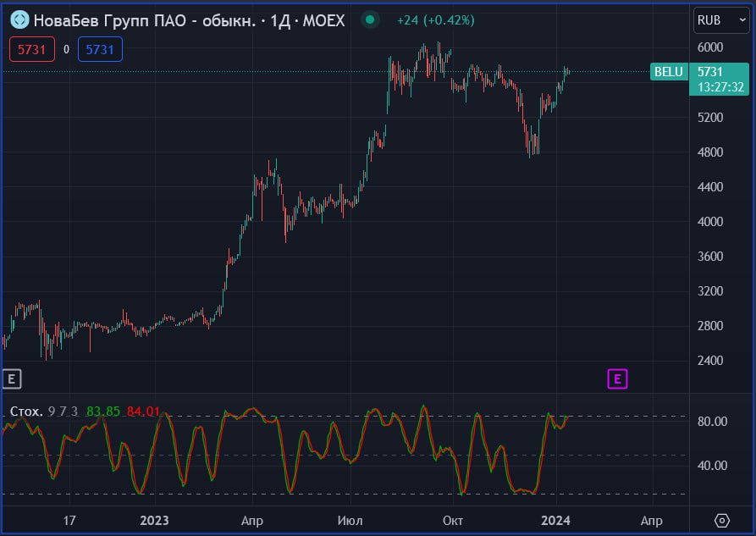Click the purple E earnings marker

pyautogui.click(x=617, y=379)
